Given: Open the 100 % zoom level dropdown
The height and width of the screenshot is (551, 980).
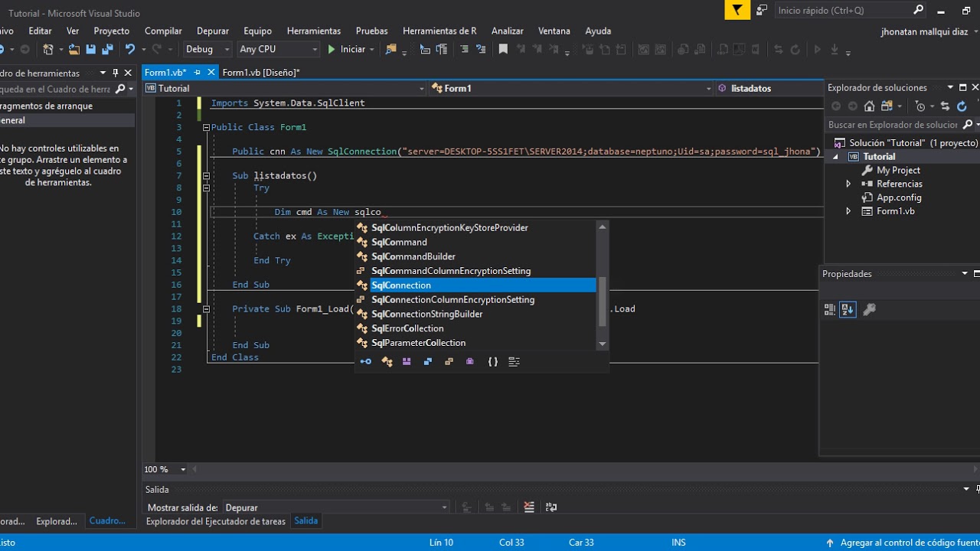Looking at the screenshot, I should click(x=183, y=469).
